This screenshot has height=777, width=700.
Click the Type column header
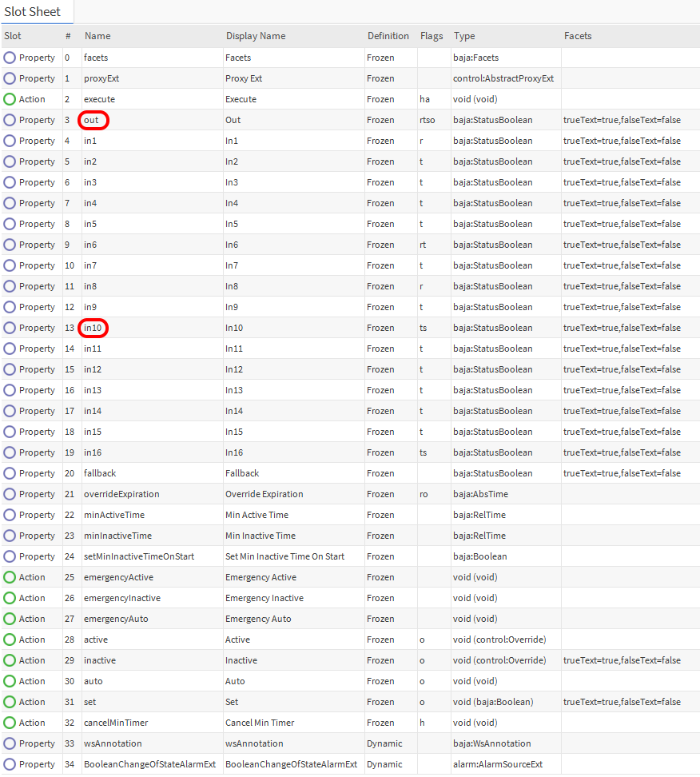(464, 36)
